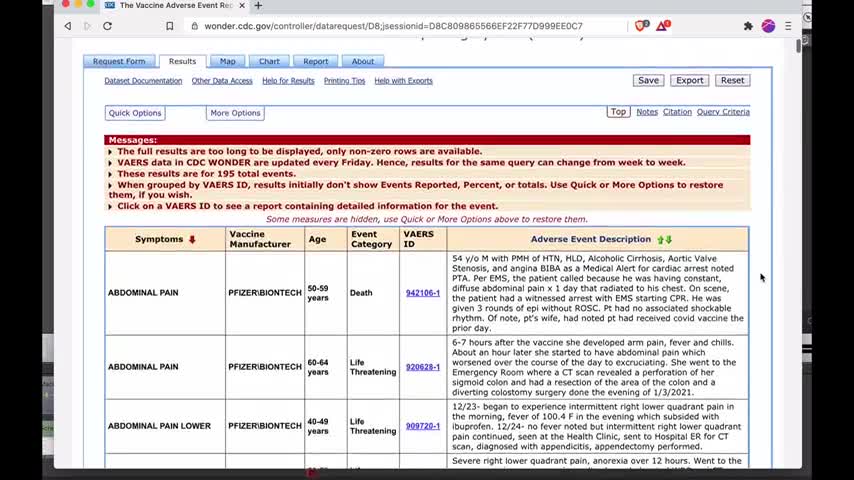Screen dimensions: 854x480
Task: Switch to the Request Form tab
Action: [x=119, y=61]
